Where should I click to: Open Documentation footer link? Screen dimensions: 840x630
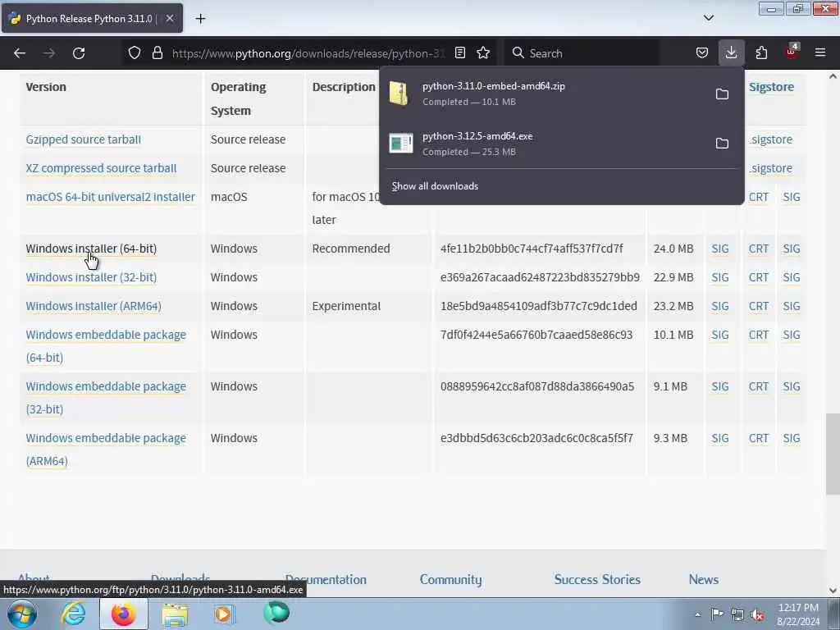click(326, 580)
